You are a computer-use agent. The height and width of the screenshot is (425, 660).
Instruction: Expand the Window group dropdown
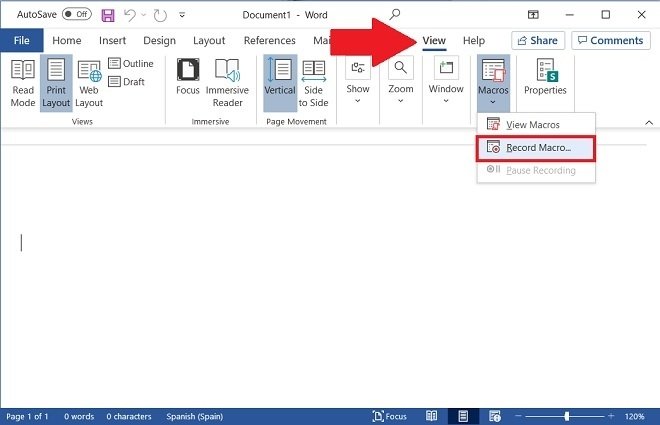(x=446, y=82)
